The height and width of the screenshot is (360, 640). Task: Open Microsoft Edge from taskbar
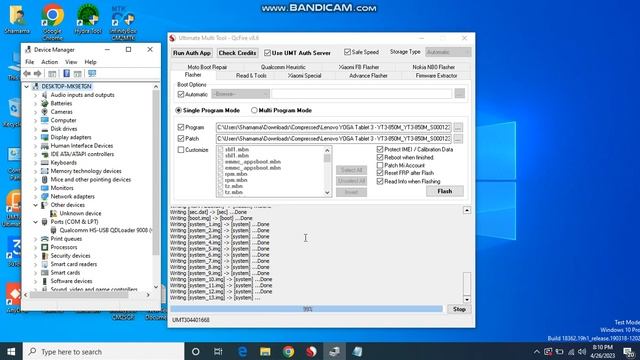pyautogui.click(x=242, y=351)
